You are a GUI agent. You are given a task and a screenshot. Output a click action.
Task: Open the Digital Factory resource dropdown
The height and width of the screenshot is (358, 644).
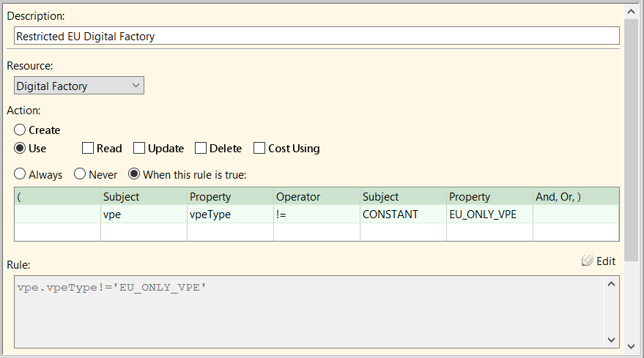point(79,86)
